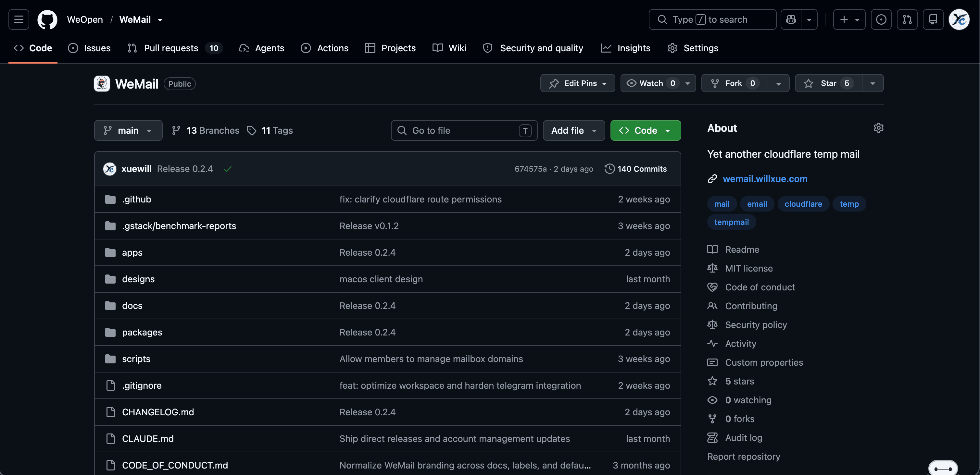Screen dimensions: 980x475
Task: Open the Agents tab
Action: 262,48
